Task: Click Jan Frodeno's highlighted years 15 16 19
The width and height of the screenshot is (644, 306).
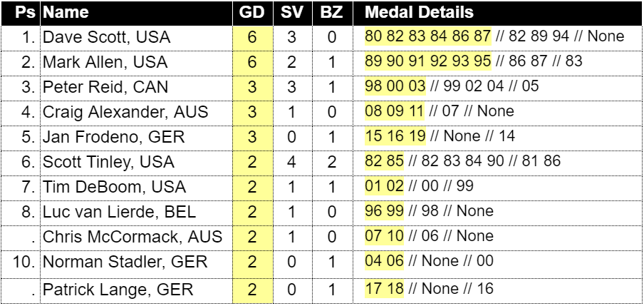Action: tap(395, 136)
